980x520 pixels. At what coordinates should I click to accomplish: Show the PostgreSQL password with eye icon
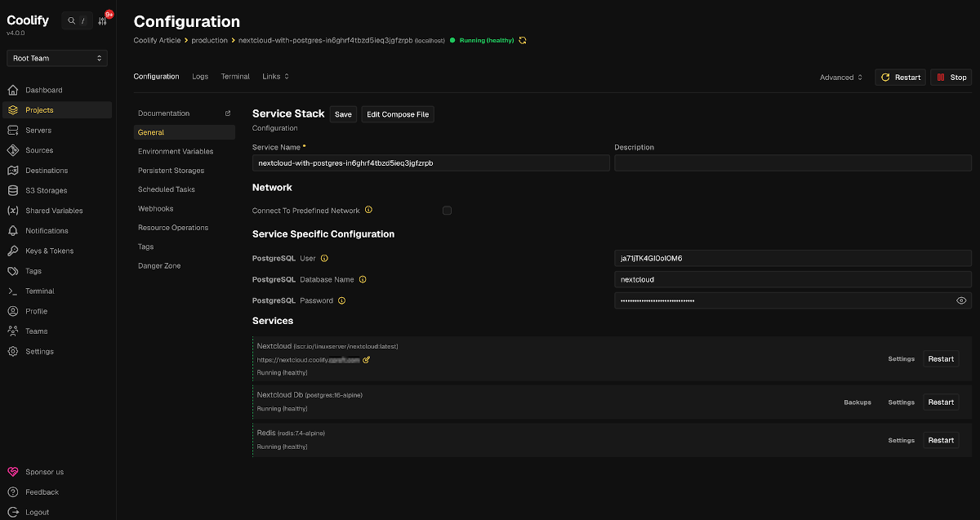[x=961, y=300]
